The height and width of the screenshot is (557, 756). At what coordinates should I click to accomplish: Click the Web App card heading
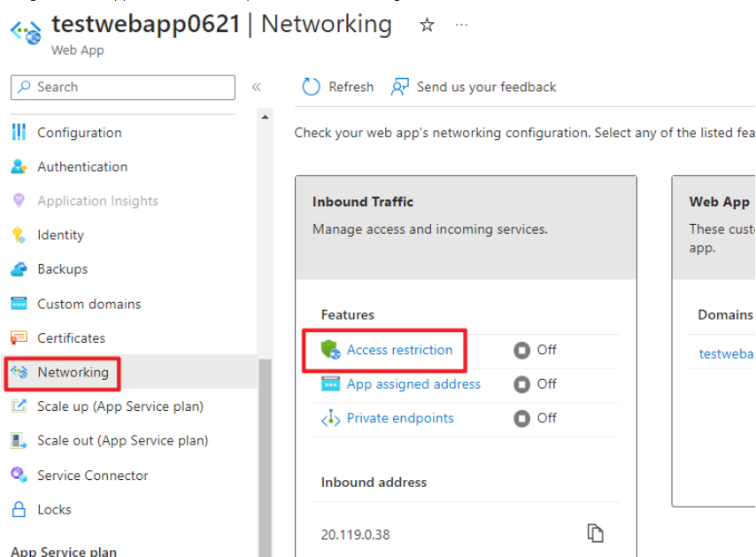pos(720,202)
